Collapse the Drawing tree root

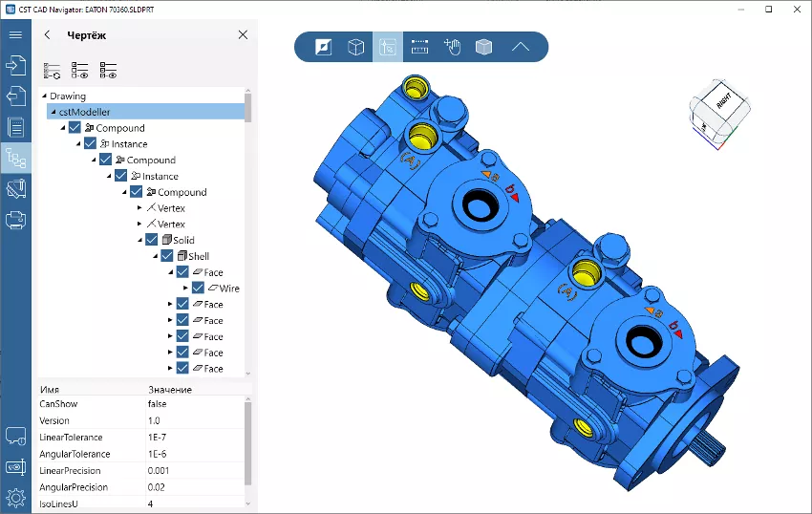pyautogui.click(x=43, y=96)
